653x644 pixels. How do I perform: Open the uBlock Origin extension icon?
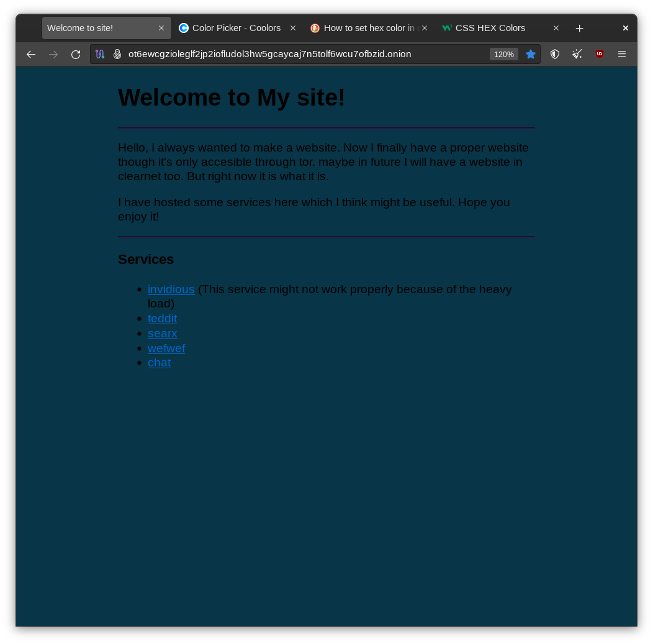tap(600, 55)
